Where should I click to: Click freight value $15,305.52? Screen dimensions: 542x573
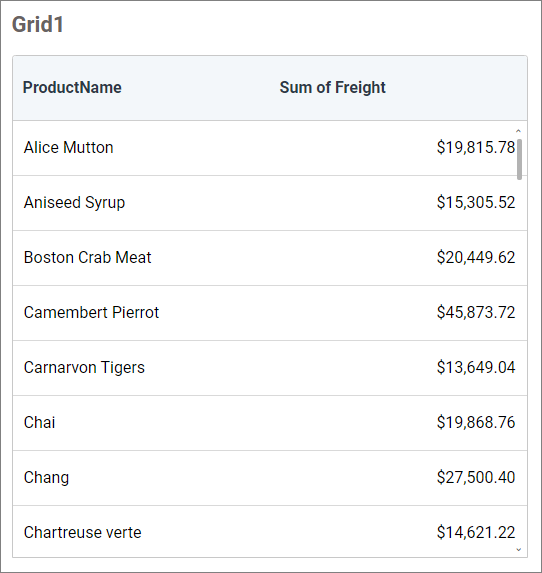point(476,202)
